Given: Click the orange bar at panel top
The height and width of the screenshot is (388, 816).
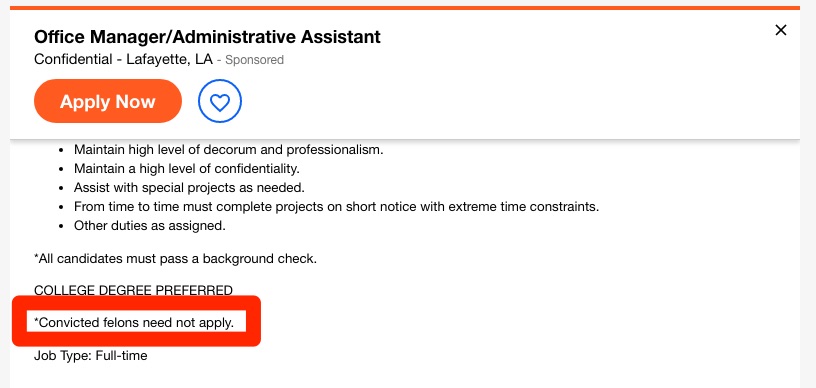Looking at the screenshot, I should [x=405, y=8].
